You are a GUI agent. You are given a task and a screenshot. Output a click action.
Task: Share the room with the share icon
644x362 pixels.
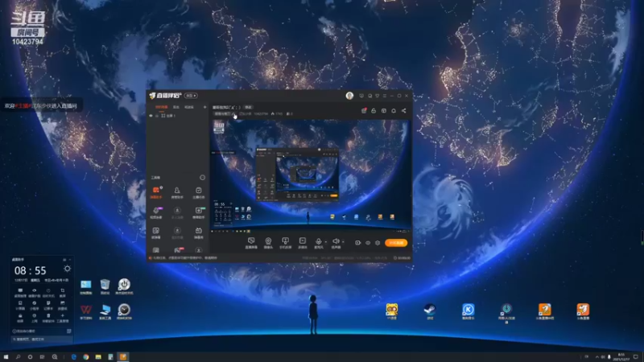[x=404, y=111]
